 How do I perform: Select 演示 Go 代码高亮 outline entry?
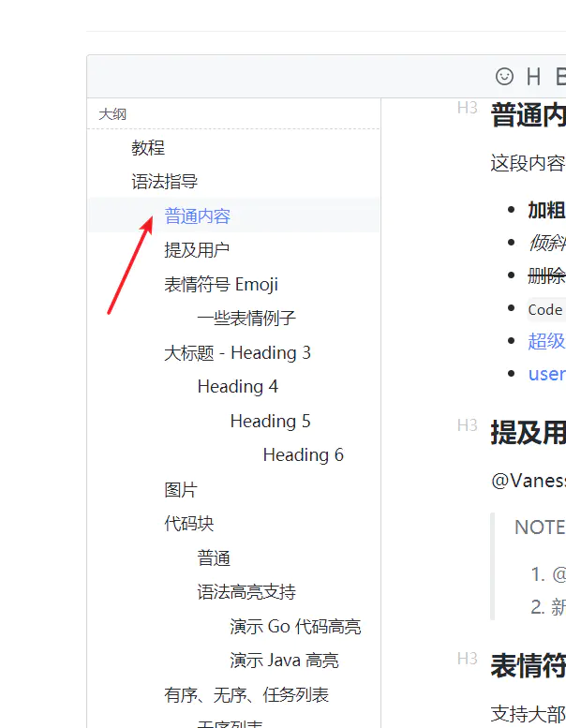tap(295, 626)
